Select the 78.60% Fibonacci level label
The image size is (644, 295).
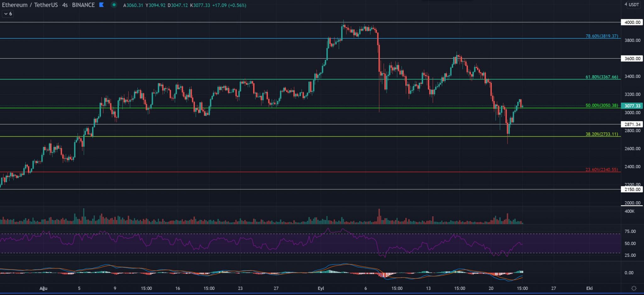(602, 36)
